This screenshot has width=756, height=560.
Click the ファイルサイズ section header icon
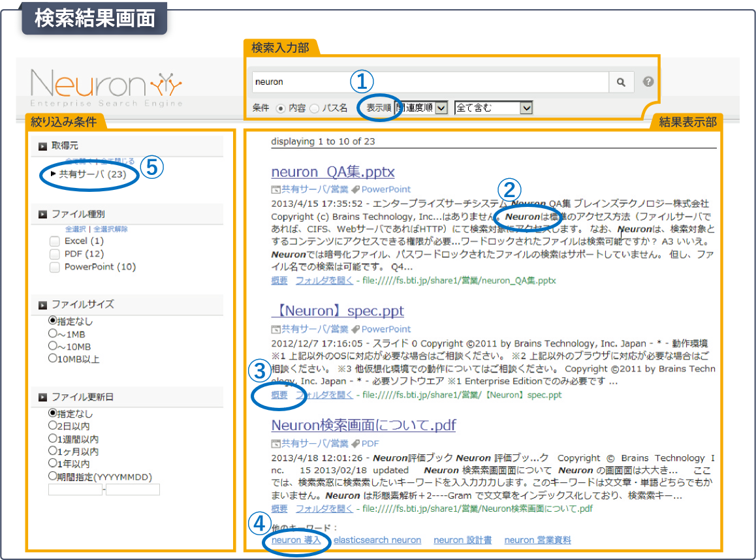42,305
